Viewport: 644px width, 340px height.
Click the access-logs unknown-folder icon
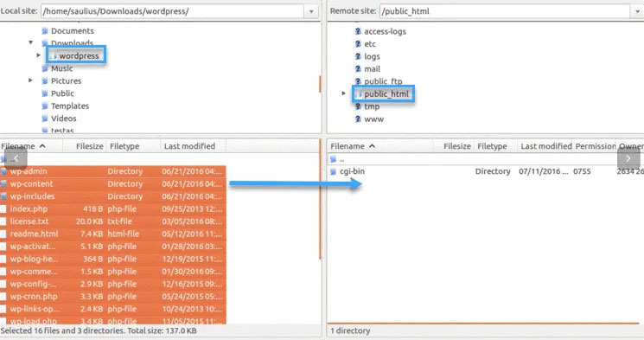pyautogui.click(x=358, y=31)
